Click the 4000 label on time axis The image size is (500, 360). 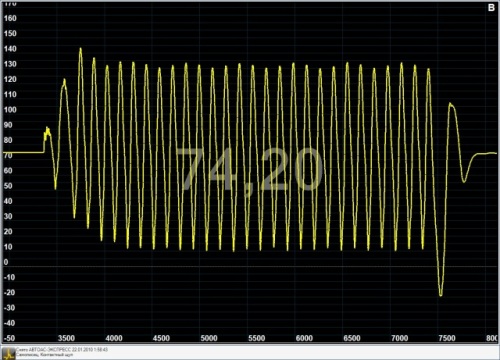(114, 338)
